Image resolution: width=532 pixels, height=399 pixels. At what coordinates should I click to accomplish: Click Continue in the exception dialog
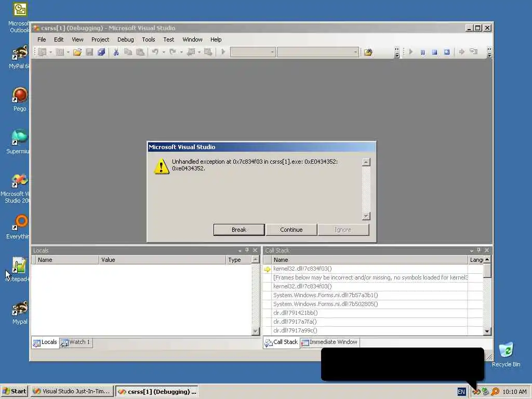pyautogui.click(x=291, y=230)
